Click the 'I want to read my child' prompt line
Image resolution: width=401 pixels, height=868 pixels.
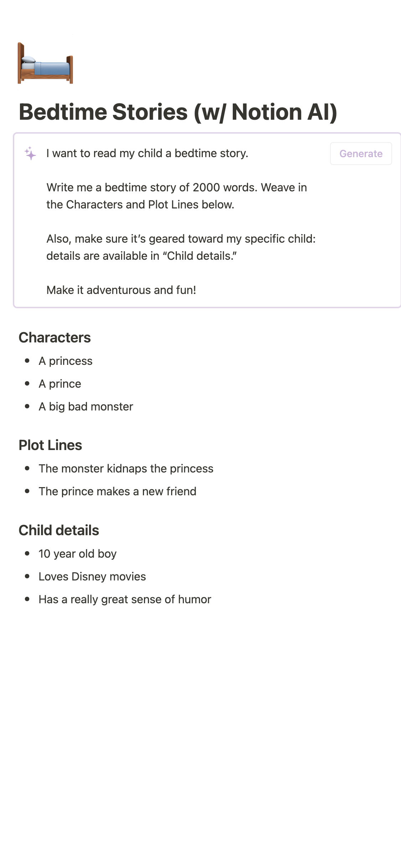[147, 153]
